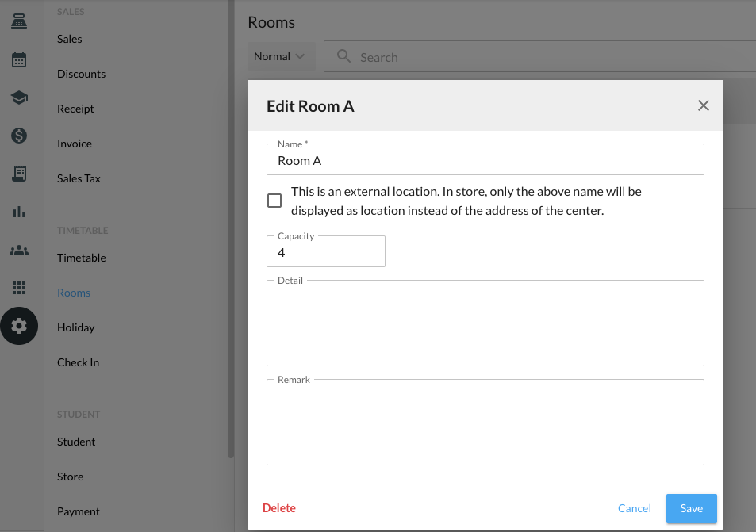Open Student settings
Viewport: 756px width, 532px height.
coord(76,442)
